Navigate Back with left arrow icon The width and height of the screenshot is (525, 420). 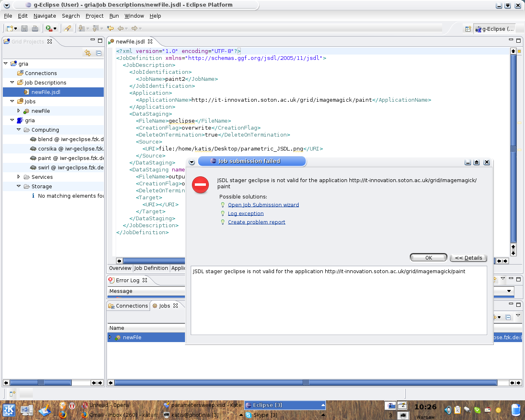121,28
